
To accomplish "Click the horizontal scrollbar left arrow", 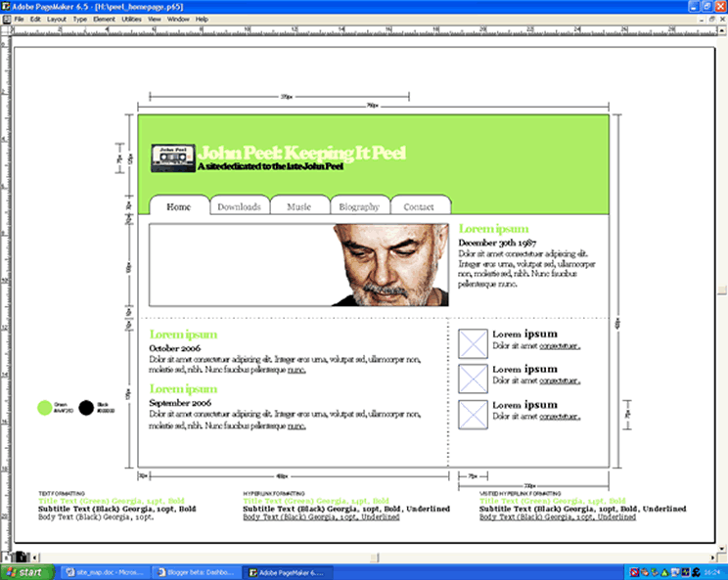I will [36, 558].
